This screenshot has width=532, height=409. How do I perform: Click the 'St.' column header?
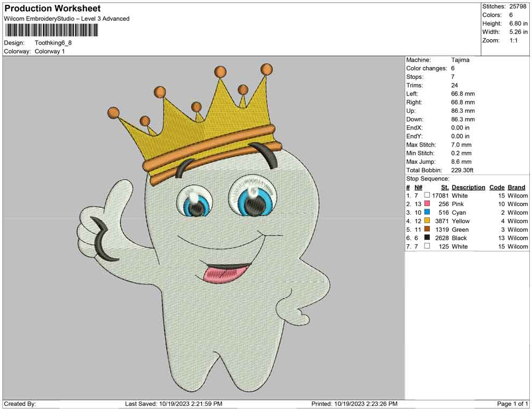(445, 187)
